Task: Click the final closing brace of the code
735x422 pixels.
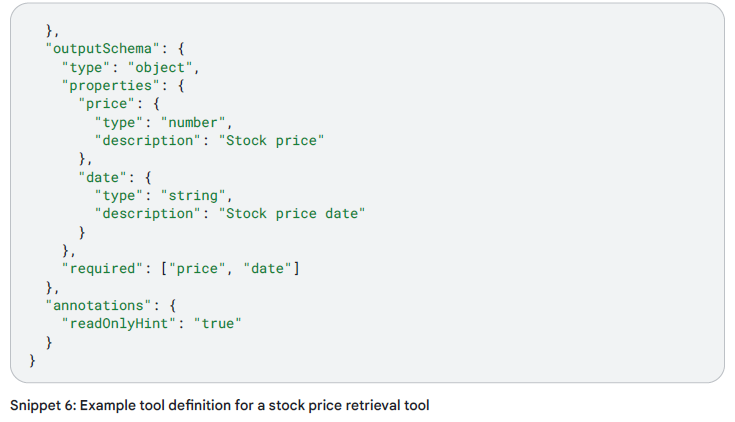Action: pyautogui.click(x=32, y=359)
